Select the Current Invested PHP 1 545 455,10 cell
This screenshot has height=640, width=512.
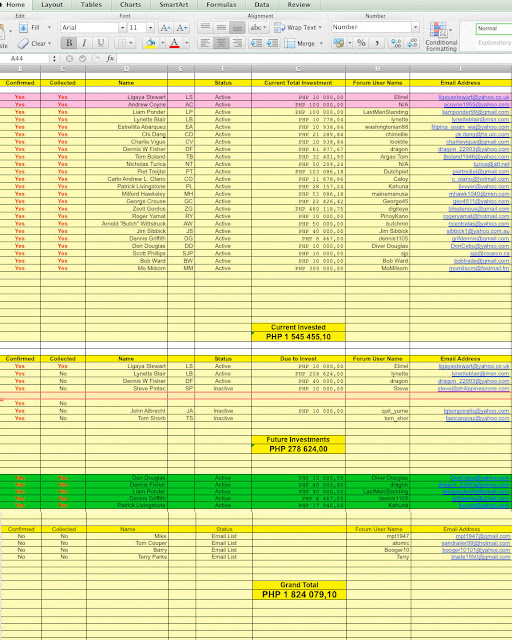[x=298, y=337]
